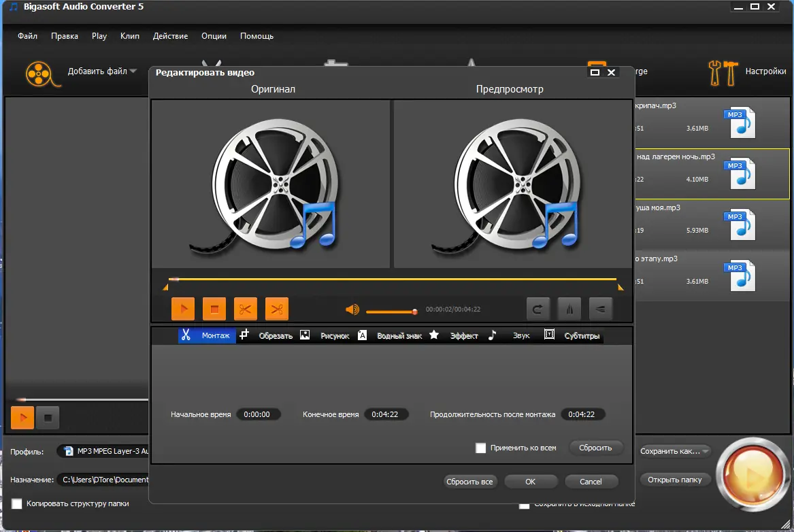The height and width of the screenshot is (532, 794).
Task: Switch to the Обрезать tab
Action: tap(266, 335)
